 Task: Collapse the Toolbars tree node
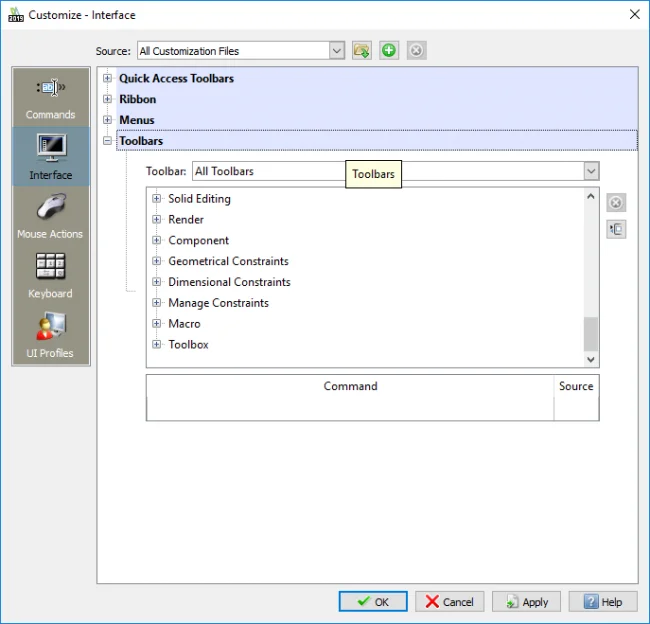pyautogui.click(x=108, y=141)
